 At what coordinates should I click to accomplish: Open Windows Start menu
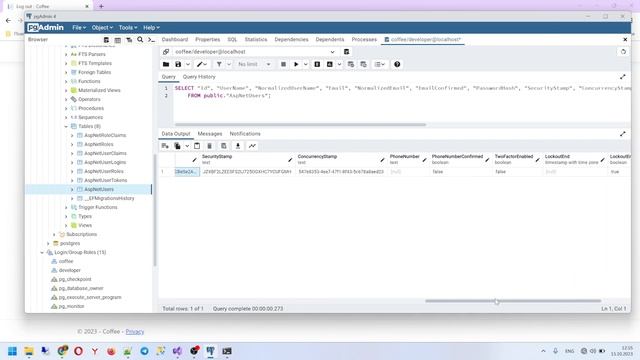coord(12,351)
